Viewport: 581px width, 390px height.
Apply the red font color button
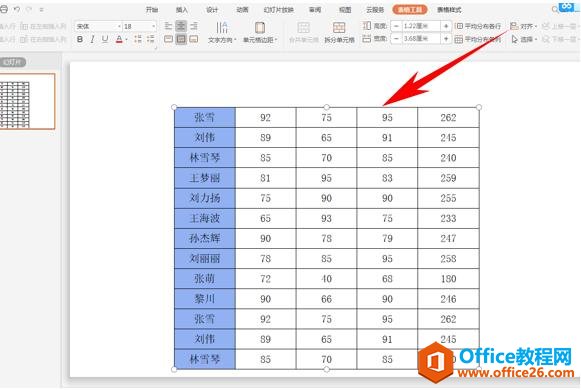coord(119,39)
